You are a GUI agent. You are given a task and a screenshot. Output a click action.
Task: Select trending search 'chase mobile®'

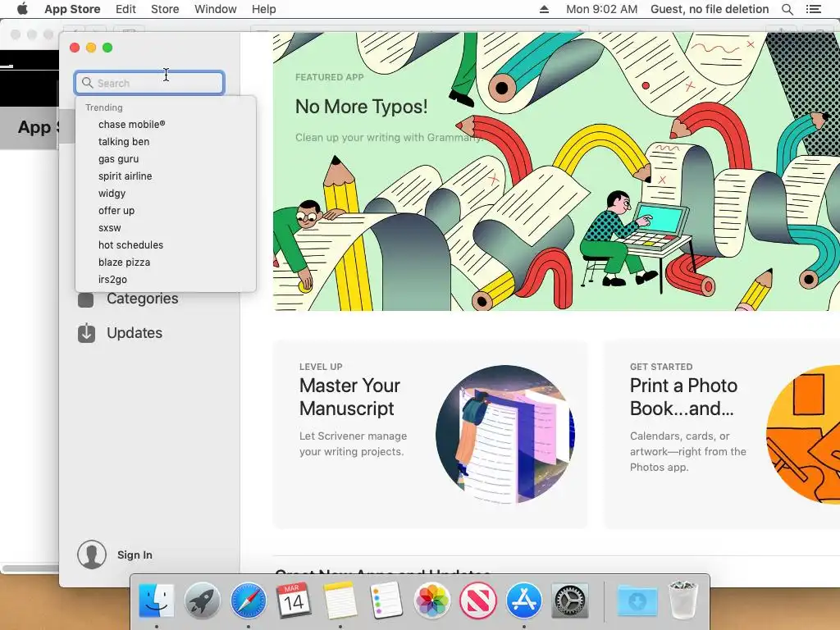click(166, 125)
